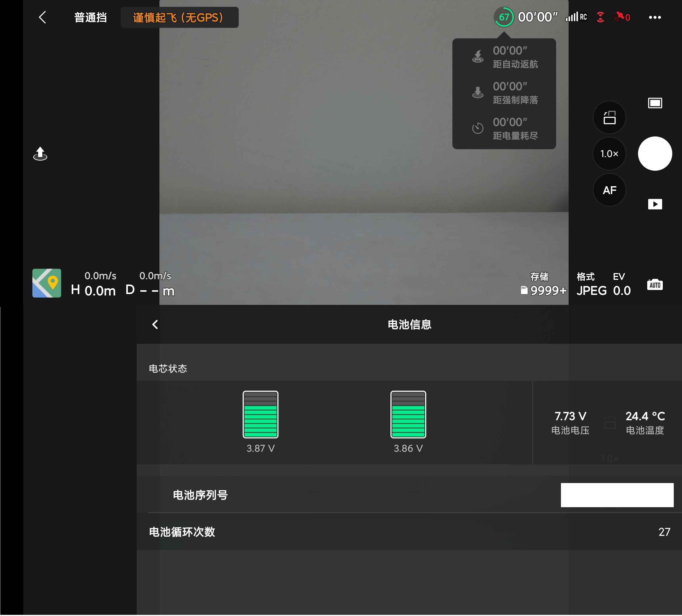Tap the 3.87 V battery cell graphic

click(x=261, y=414)
